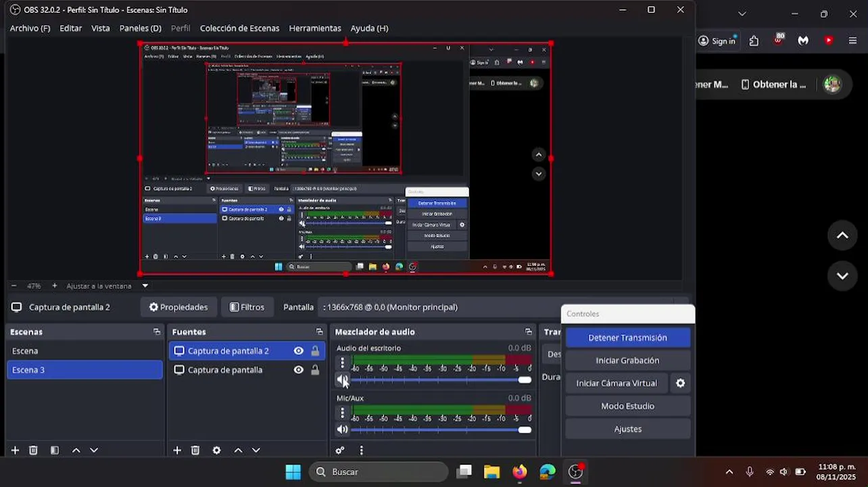Adjust Mic/Aux volume slider
The image size is (868, 487).
(441, 430)
